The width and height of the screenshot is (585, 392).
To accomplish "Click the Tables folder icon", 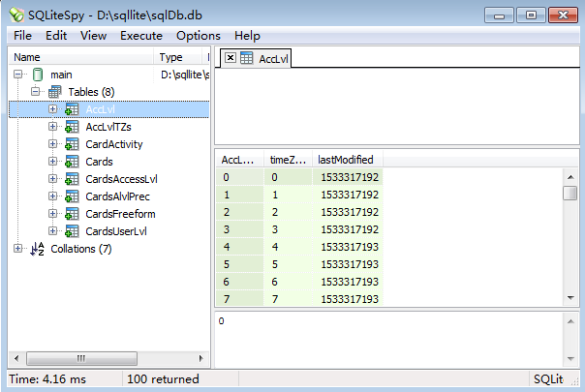I will [55, 92].
